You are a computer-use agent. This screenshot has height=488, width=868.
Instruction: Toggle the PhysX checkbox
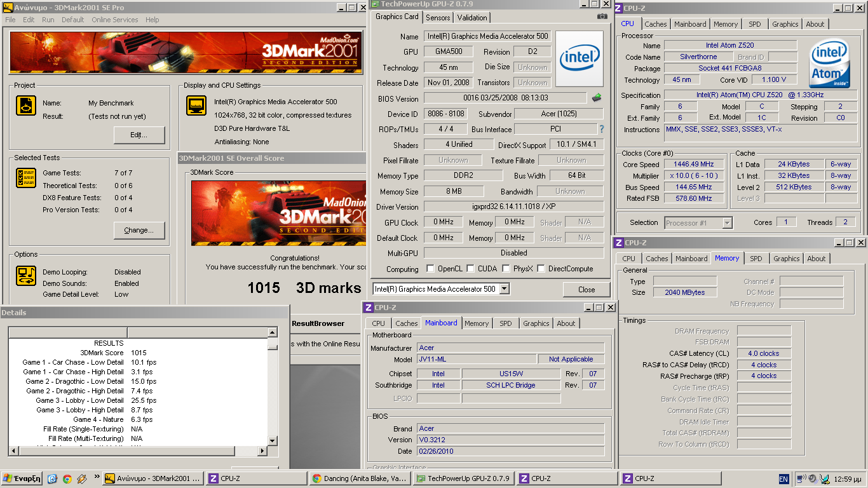coord(506,269)
